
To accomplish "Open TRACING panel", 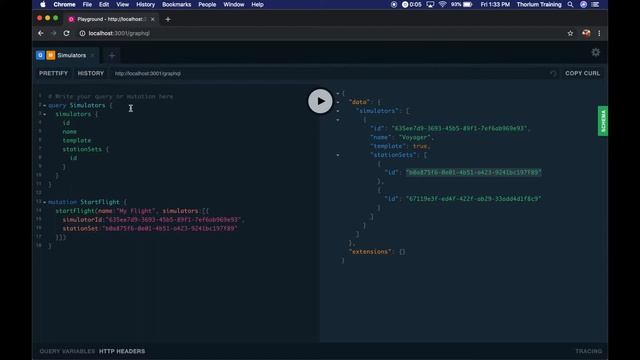I will point(589,351).
